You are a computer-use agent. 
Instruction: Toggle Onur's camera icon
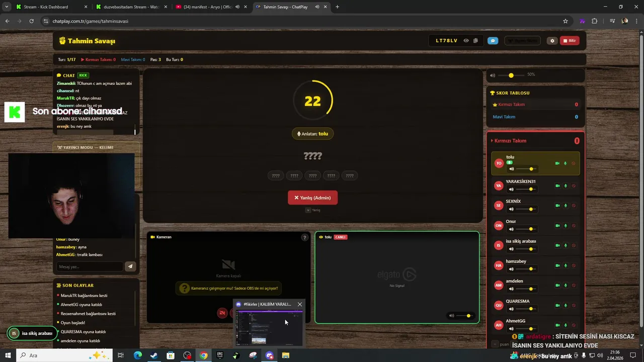557,225
